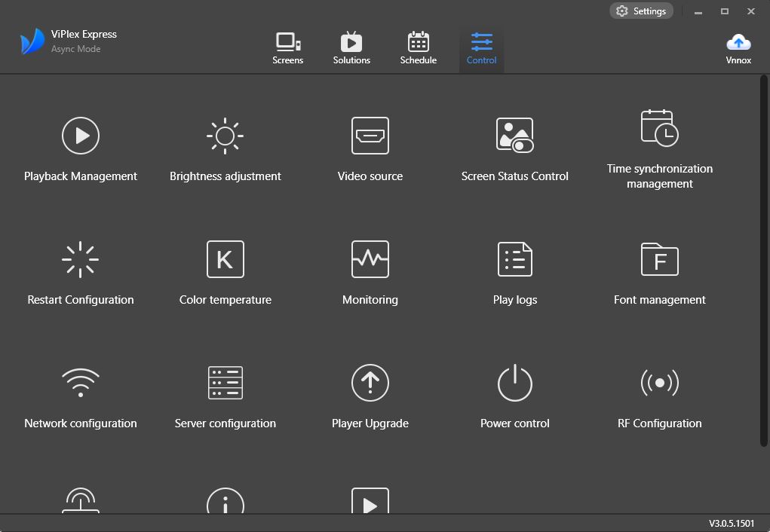Image resolution: width=770 pixels, height=532 pixels.
Task: Open Server configuration
Action: point(225,383)
